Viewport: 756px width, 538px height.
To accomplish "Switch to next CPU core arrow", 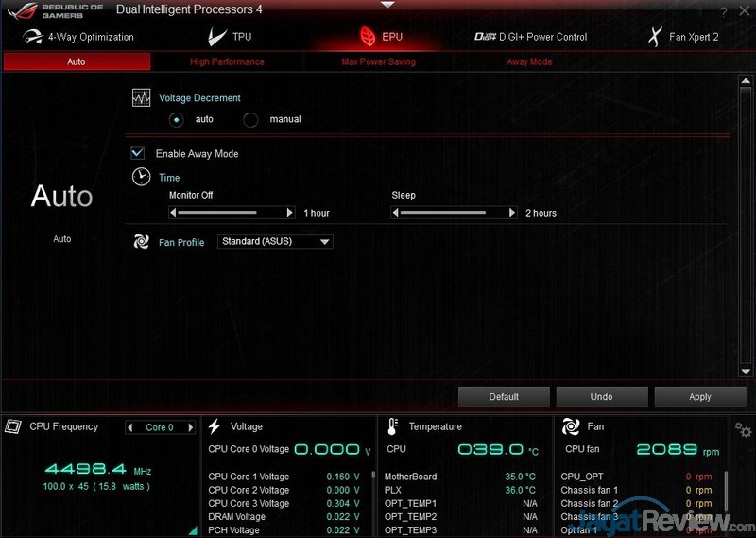I will coord(191,427).
